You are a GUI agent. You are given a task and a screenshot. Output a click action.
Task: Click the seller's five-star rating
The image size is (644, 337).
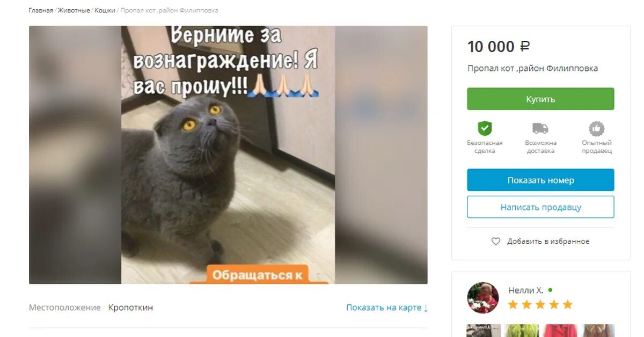pos(540,305)
